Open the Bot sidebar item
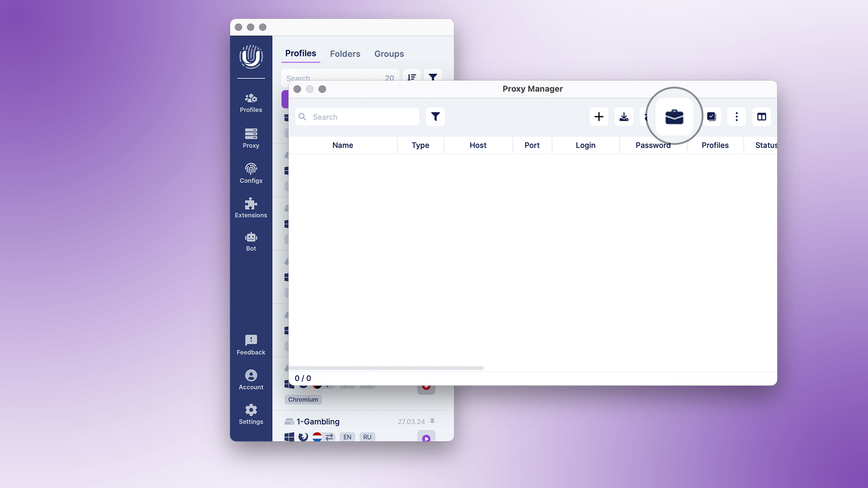 (251, 241)
